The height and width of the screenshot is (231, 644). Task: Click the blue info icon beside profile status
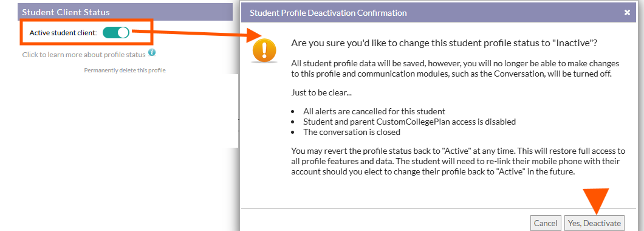coord(152,53)
